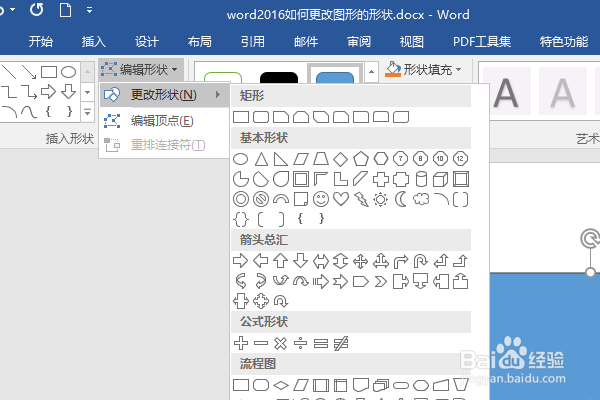The width and height of the screenshot is (600, 400).
Task: Expand the insert shapes gallery more arrow
Action: [x=87, y=113]
